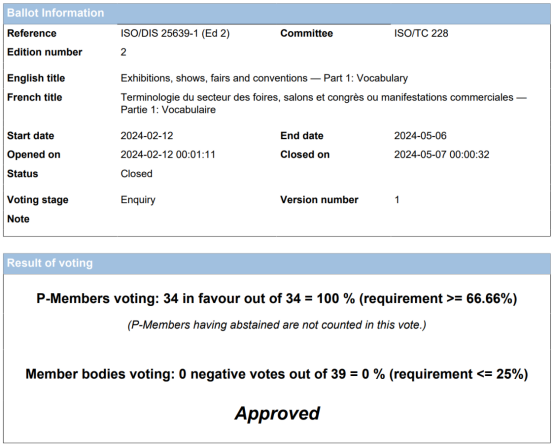The image size is (554, 447).
Task: Click the Status value Closed
Action: point(136,173)
